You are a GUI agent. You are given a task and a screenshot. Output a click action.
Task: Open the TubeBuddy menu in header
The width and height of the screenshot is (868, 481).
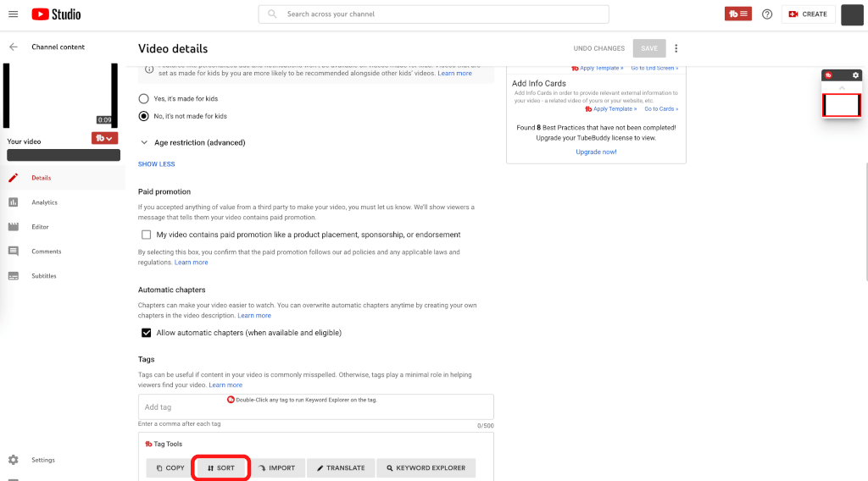pyautogui.click(x=737, y=14)
